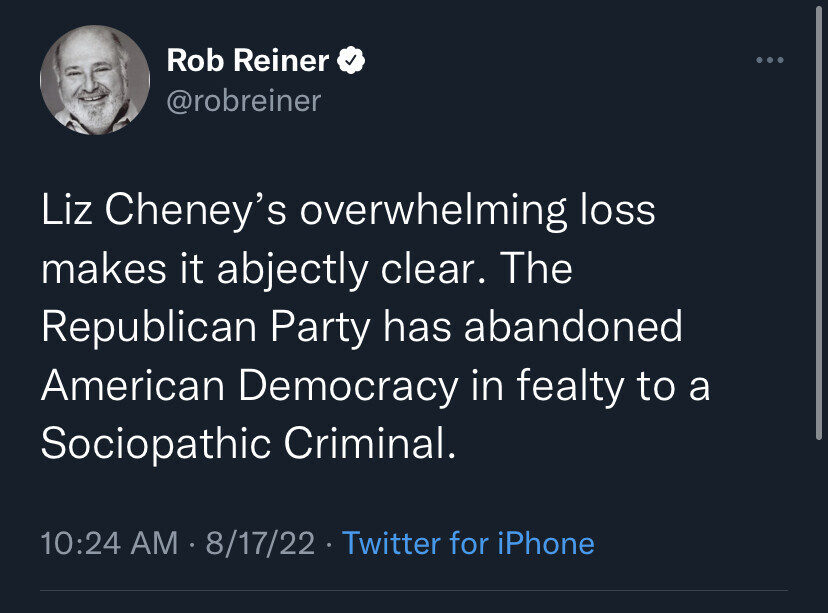The width and height of the screenshot is (828, 613).
Task: Open the @robreiner handle
Action: coord(243,100)
